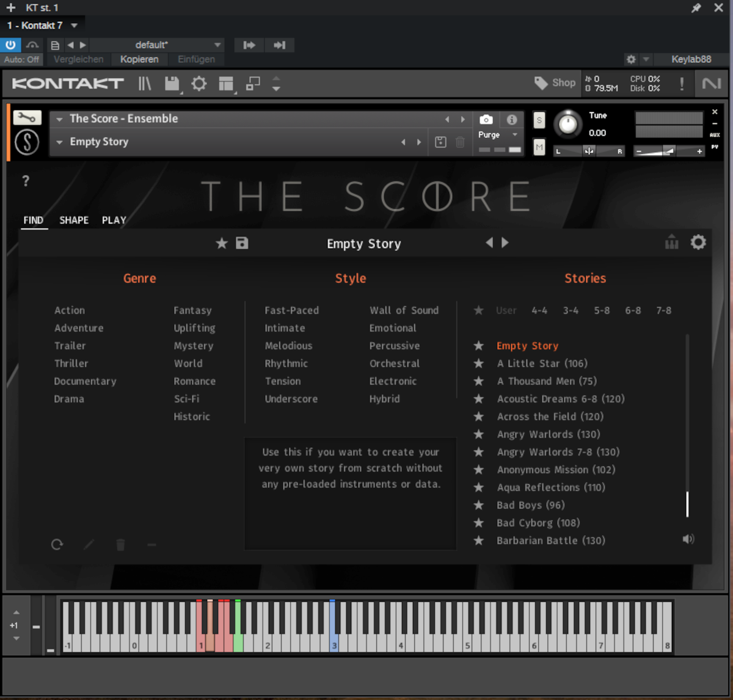
Task: Toggle the plugin power bypass button
Action: pyautogui.click(x=10, y=45)
